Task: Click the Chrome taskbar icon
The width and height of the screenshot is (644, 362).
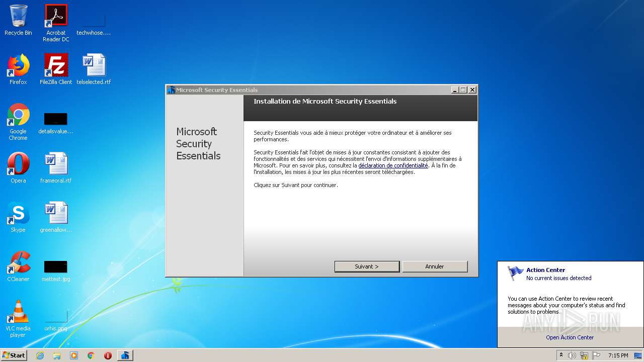Action: click(x=91, y=355)
